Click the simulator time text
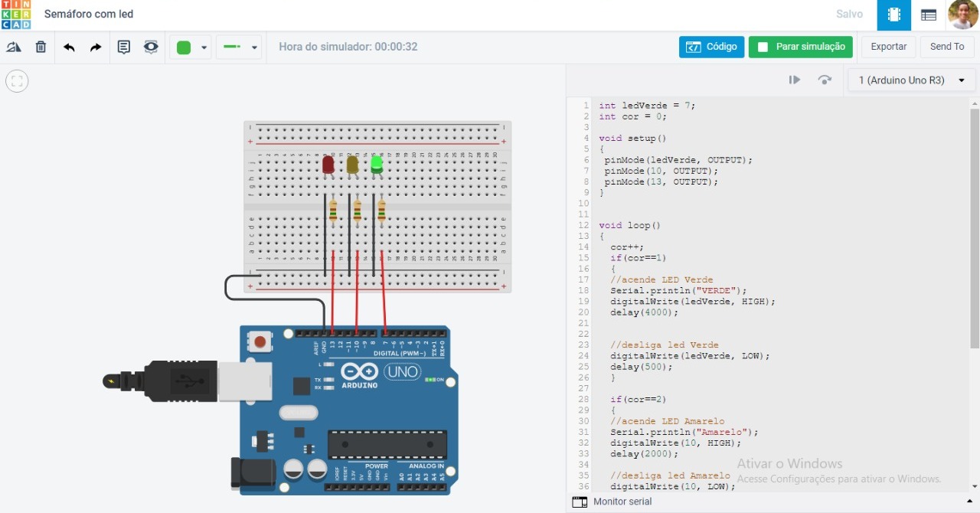The image size is (980, 513). tap(348, 47)
